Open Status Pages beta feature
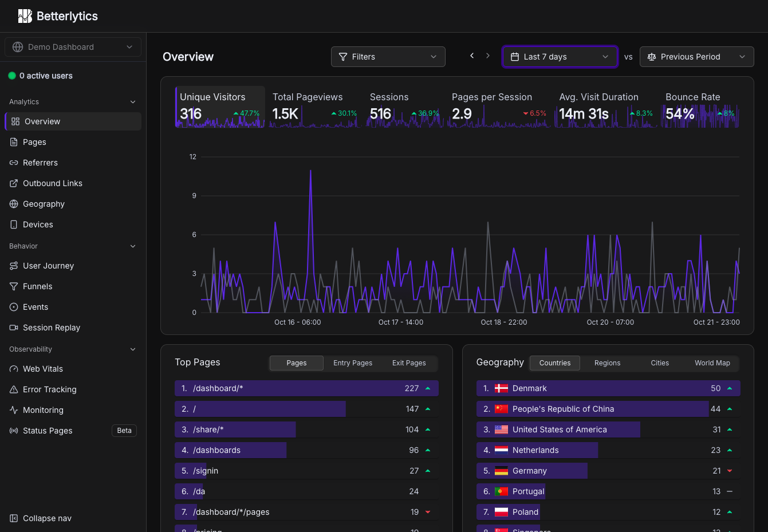Viewport: 768px width, 532px height. (73, 431)
